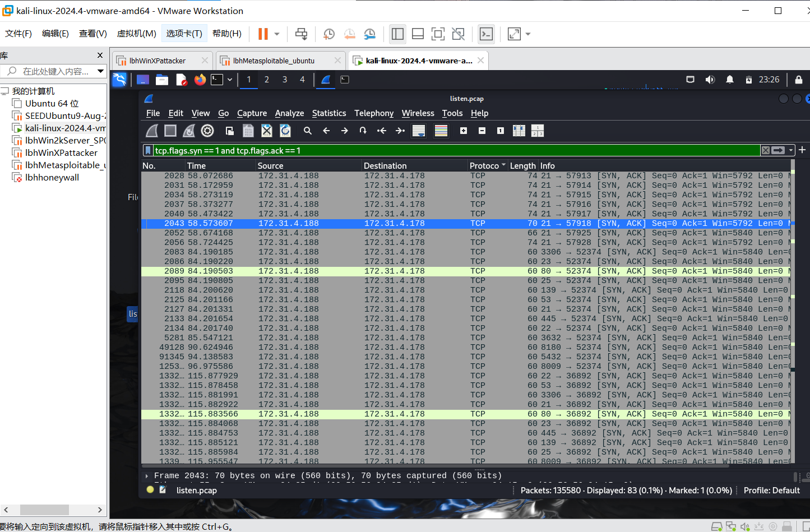Open the stretch guest dropdown arrow
Screen dimensions: 810x532
[x=527, y=34]
